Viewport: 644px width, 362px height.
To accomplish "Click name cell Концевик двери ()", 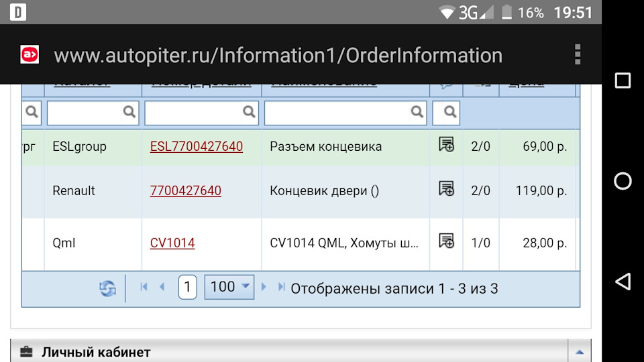I will [325, 191].
